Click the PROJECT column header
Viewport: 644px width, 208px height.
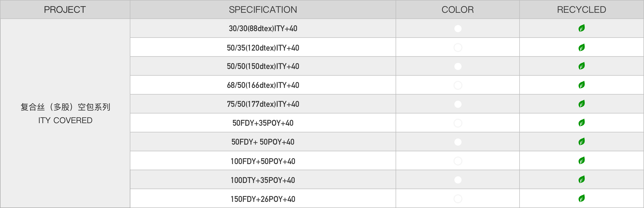[x=65, y=10]
